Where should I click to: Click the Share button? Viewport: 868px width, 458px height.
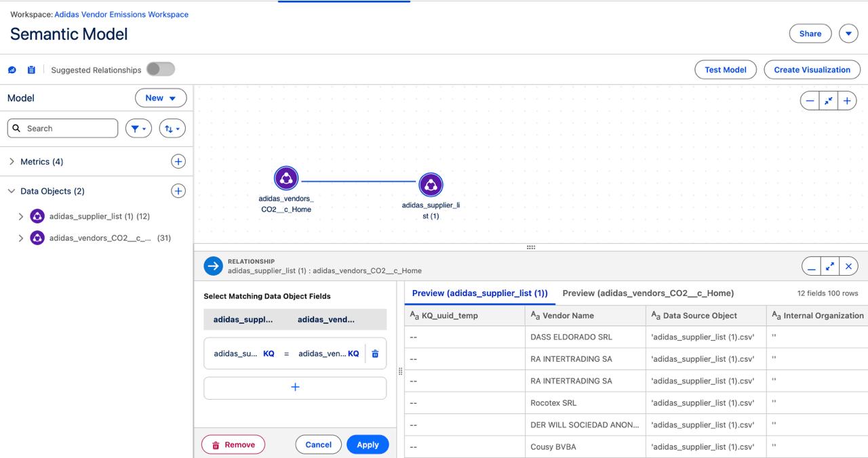click(810, 33)
